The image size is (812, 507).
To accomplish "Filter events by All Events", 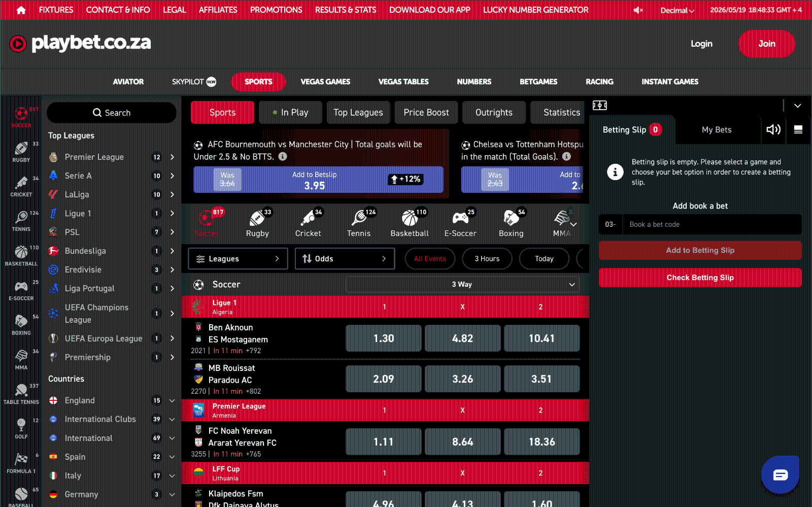I will coord(430,259).
